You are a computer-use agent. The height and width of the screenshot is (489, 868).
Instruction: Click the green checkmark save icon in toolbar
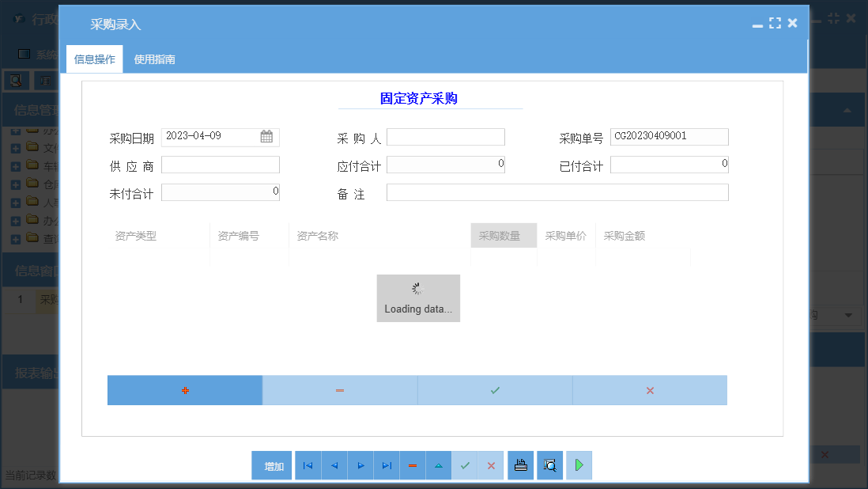point(465,465)
